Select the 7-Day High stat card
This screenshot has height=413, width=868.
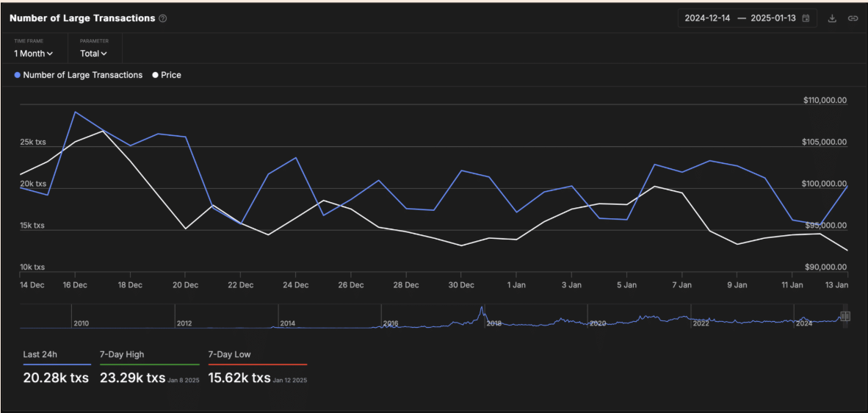[150, 369]
